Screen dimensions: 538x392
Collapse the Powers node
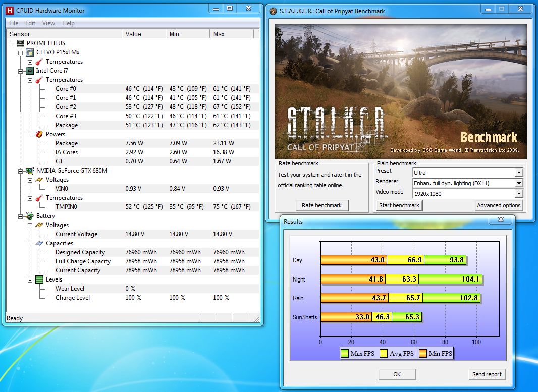(30, 134)
